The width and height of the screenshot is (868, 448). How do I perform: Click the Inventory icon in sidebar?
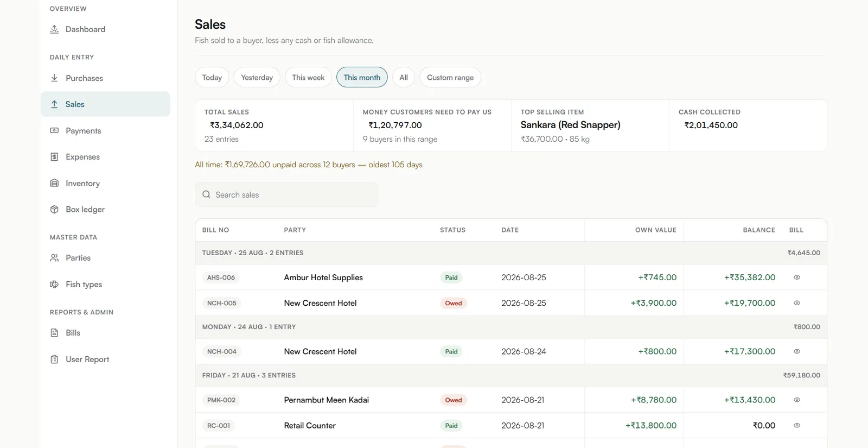54,184
